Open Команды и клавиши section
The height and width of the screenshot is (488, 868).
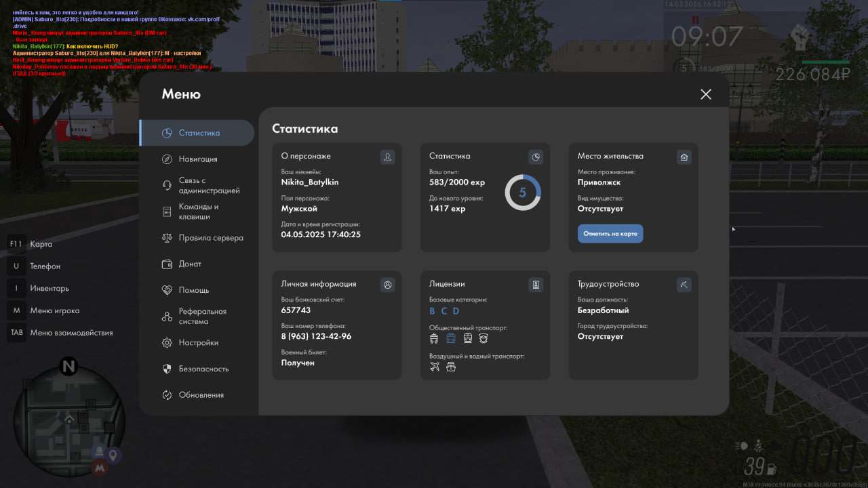(198, 211)
